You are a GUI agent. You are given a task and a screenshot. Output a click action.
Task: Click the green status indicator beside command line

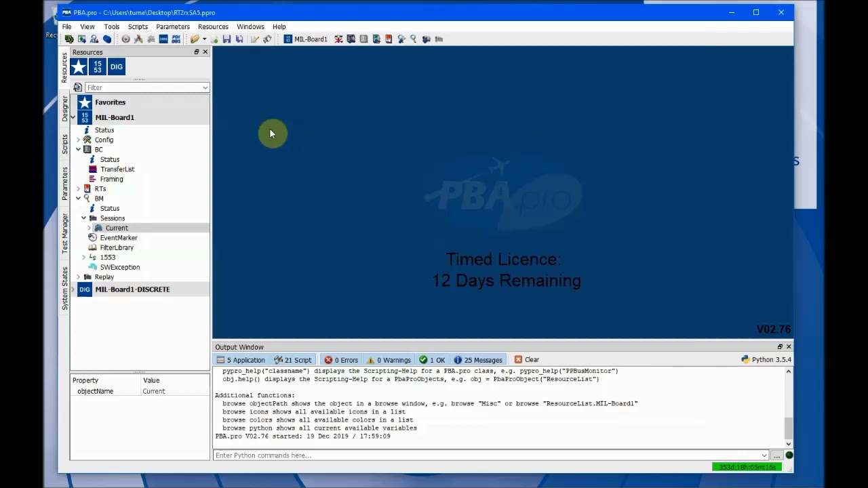789,455
